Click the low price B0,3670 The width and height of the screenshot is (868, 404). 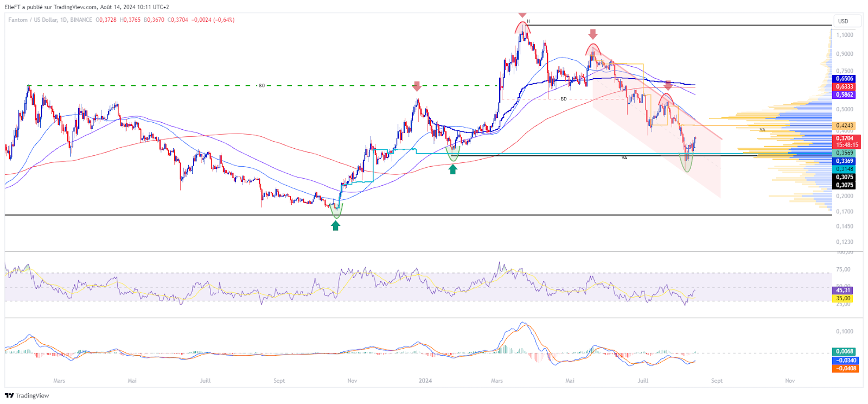pos(154,20)
